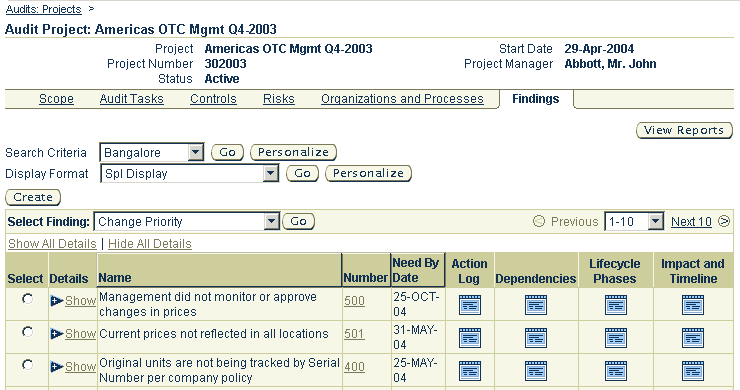The image size is (740, 390).
Task: Click the Create button
Action: point(33,197)
